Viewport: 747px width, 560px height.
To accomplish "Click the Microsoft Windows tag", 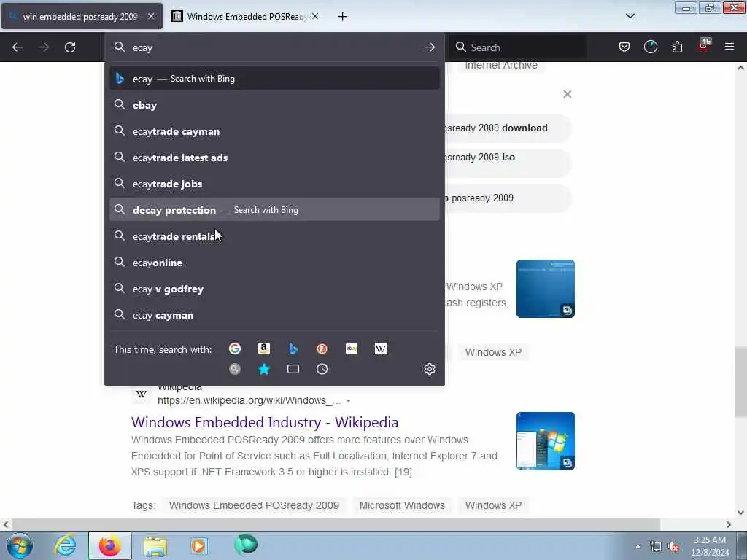I will pyautogui.click(x=402, y=505).
